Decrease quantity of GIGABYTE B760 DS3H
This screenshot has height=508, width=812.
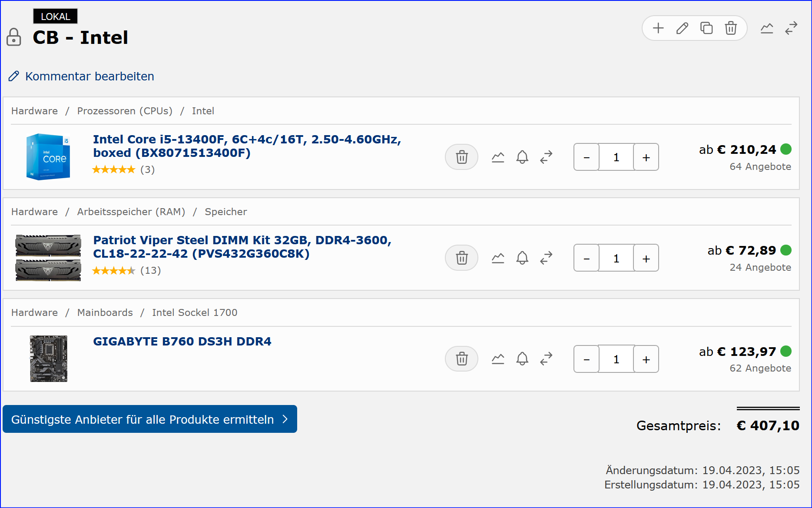(587, 359)
